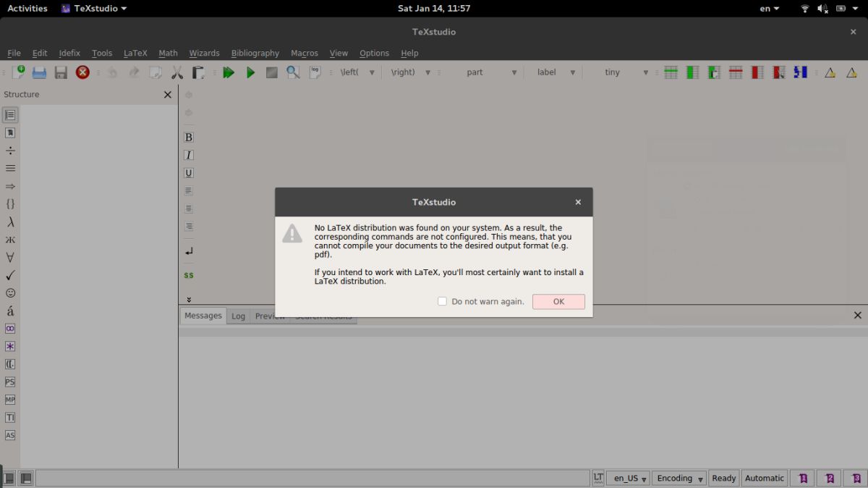The image size is (868, 488).
Task: Click the green Compile play icon
Action: [250, 72]
